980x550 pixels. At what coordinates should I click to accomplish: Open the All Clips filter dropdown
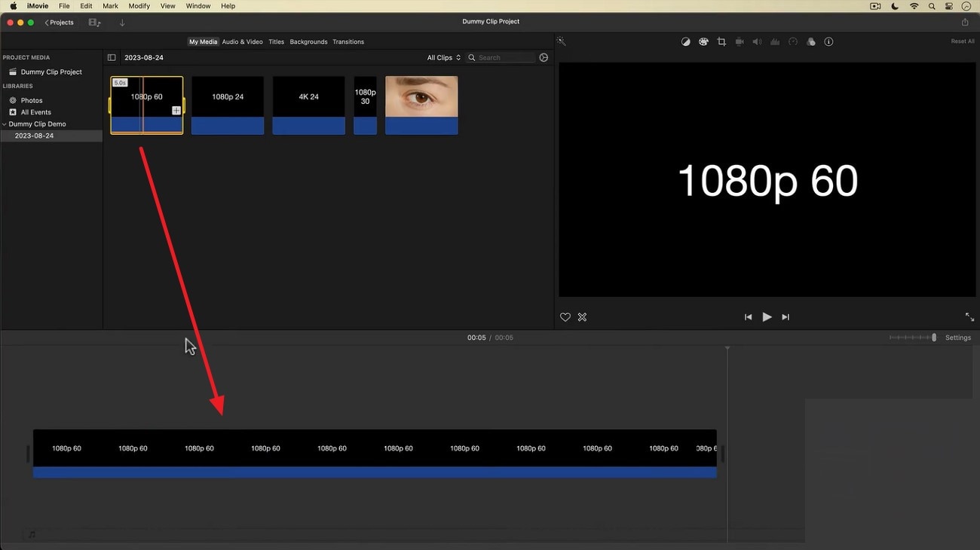[x=443, y=57]
